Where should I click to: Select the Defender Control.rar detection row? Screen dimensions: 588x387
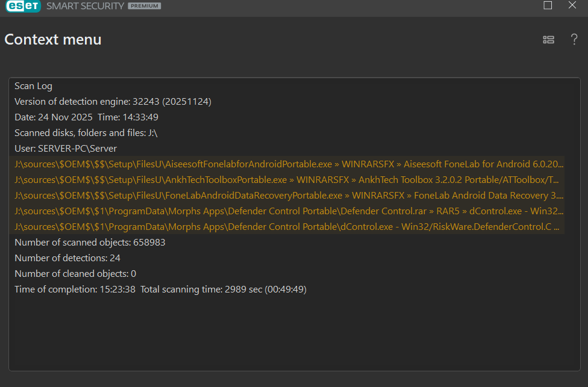289,211
